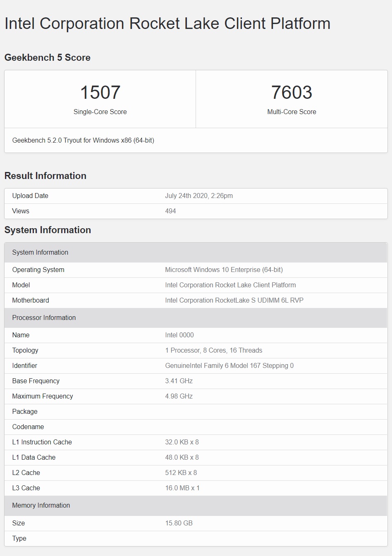Click the Geekbench 5 Score heading
Viewport: 392px width, 556px height.
coord(47,57)
